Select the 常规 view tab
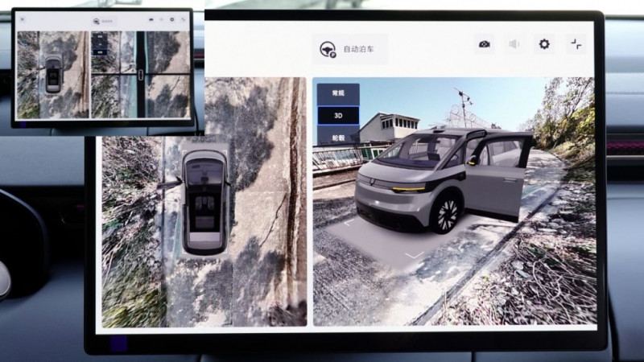The height and width of the screenshot is (362, 644). 338,93
